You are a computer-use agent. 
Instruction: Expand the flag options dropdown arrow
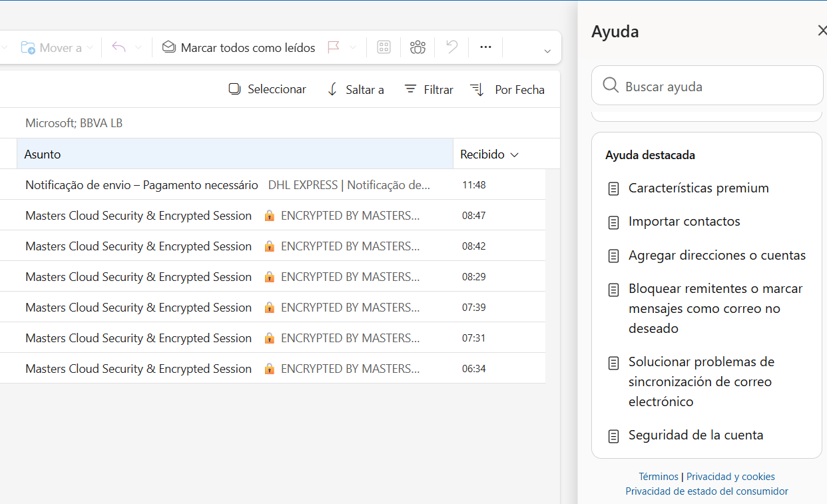[353, 48]
